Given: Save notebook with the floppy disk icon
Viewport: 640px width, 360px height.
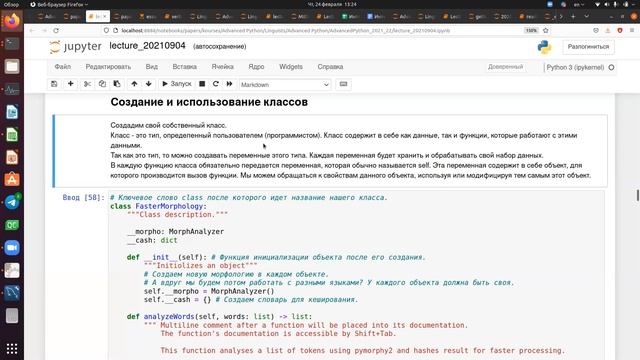Looking at the screenshot, I should (x=54, y=84).
